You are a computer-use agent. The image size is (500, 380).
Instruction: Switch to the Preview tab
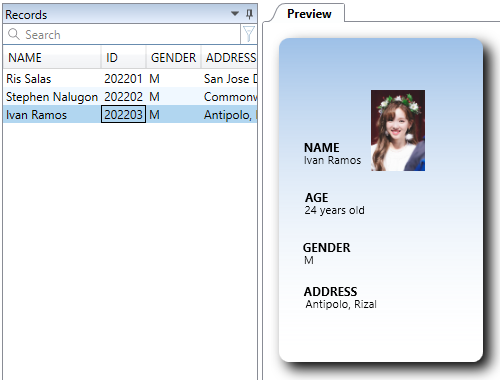point(309,14)
